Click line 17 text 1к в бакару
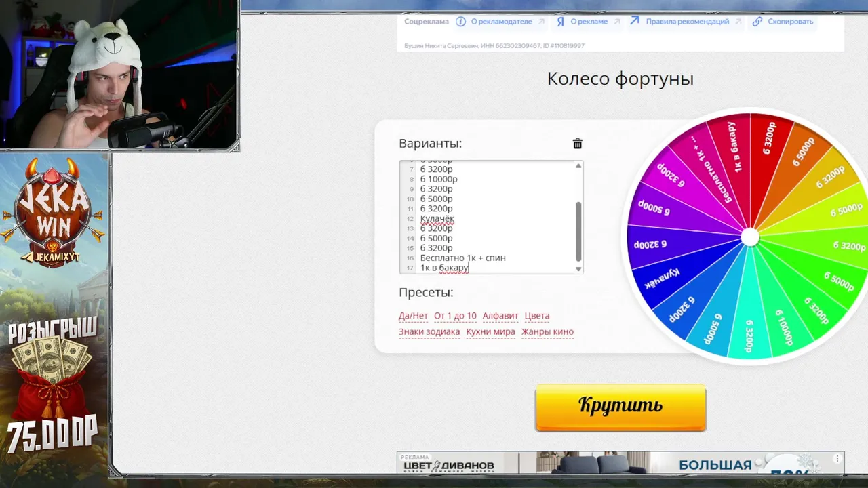This screenshot has width=868, height=488. tap(444, 268)
